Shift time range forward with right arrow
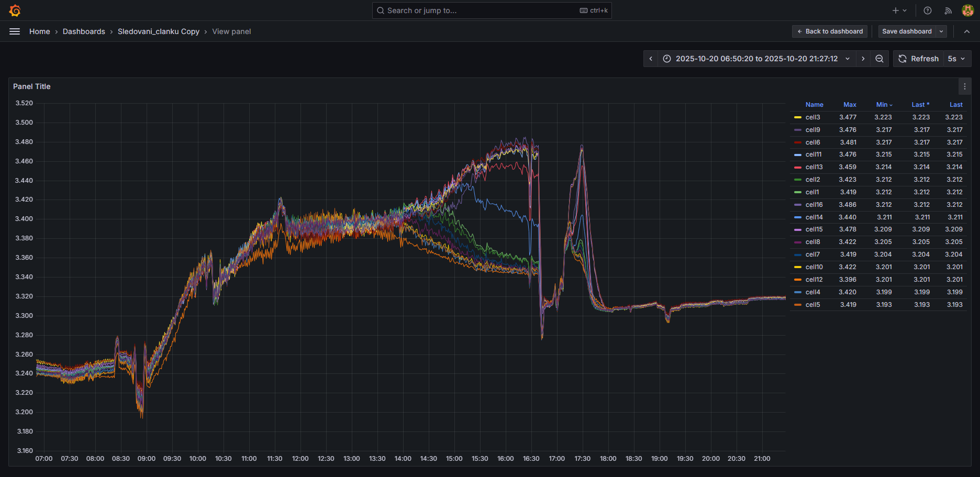 click(x=863, y=59)
